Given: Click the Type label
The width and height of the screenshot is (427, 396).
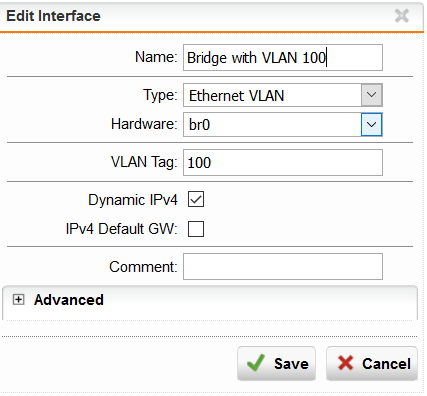Looking at the screenshot, I should pos(160,95).
